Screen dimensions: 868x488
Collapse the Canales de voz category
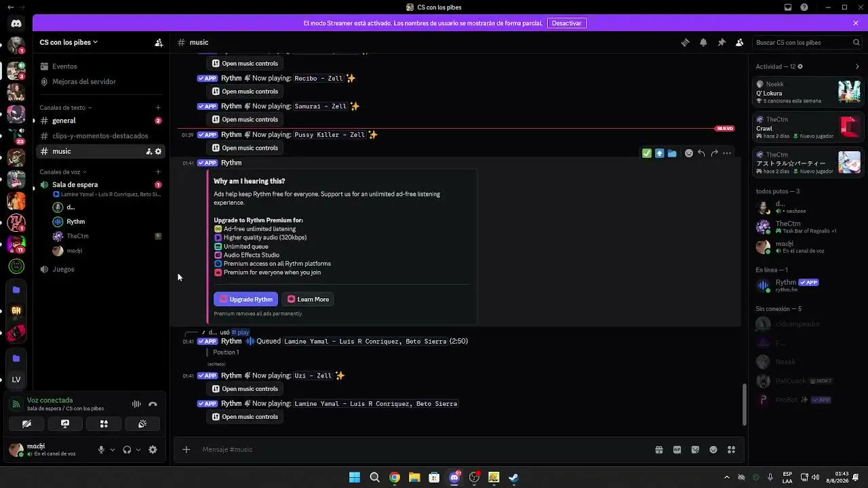pos(62,171)
